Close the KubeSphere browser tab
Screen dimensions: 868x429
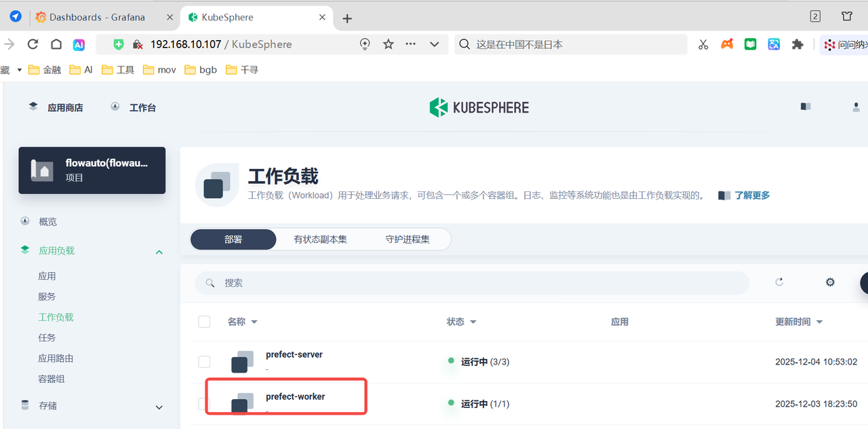[x=323, y=18]
